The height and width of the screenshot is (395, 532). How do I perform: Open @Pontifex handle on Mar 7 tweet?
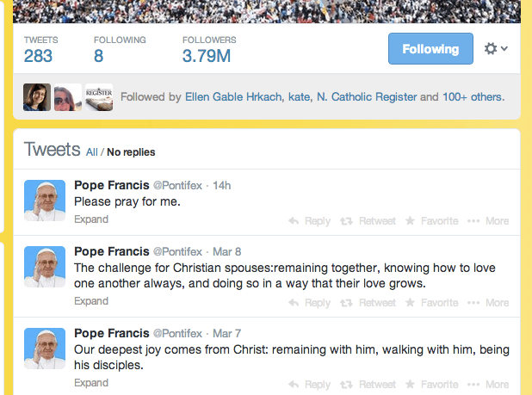tap(177, 333)
